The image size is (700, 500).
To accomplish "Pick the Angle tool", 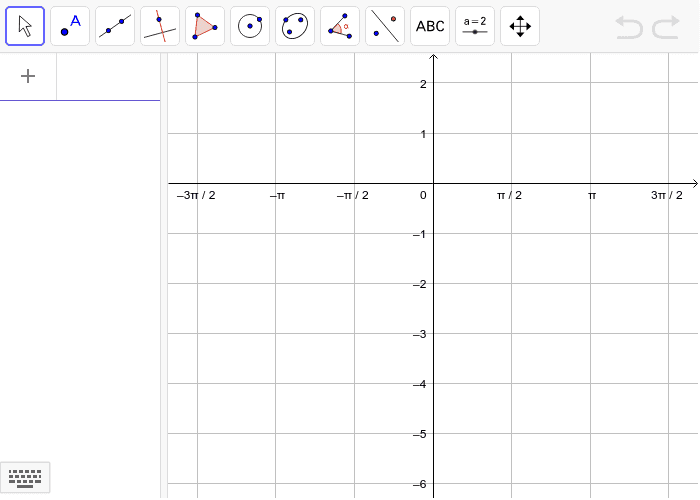I will point(340,26).
